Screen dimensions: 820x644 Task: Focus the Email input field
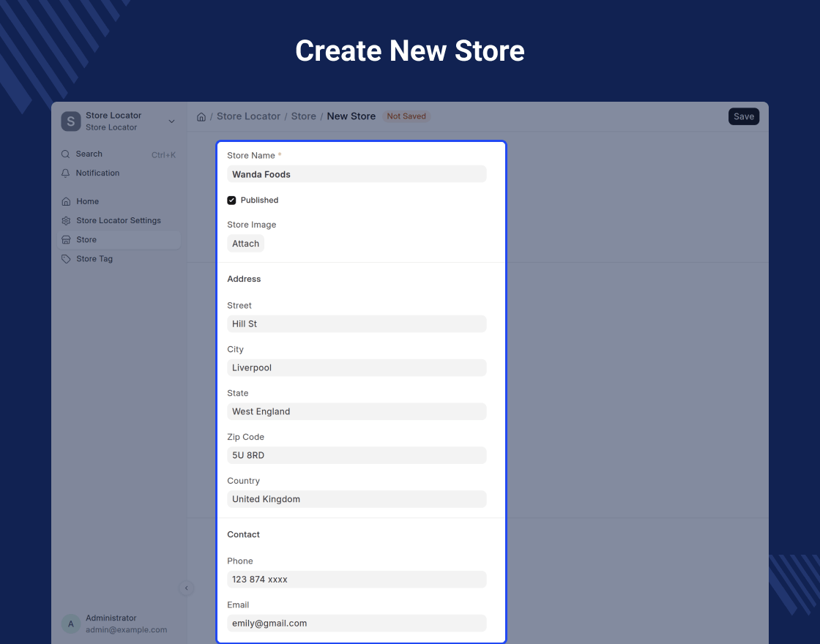click(357, 623)
